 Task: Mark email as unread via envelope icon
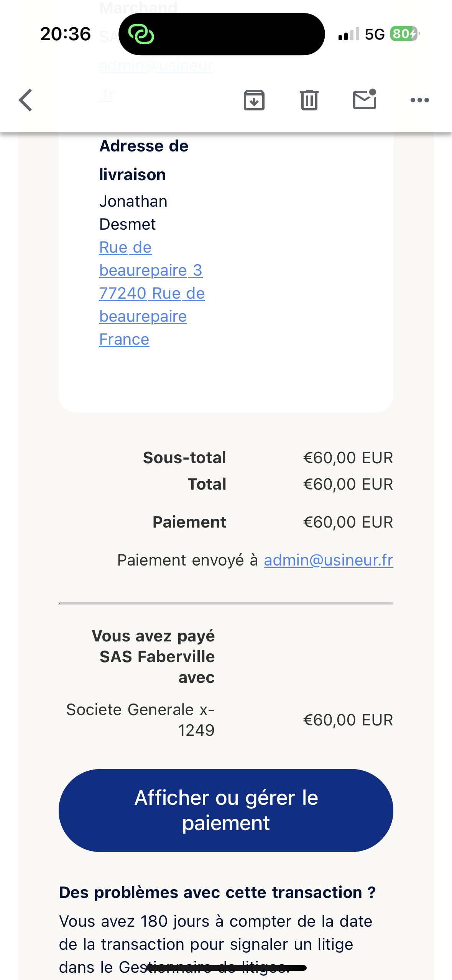(x=365, y=99)
